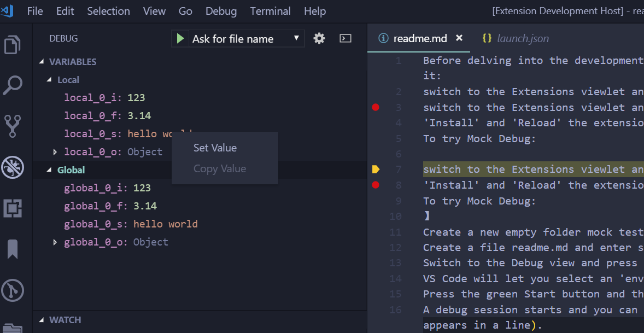Toggle the breakpoint on line 8
Image resolution: width=644 pixels, height=333 pixels.
tap(376, 185)
